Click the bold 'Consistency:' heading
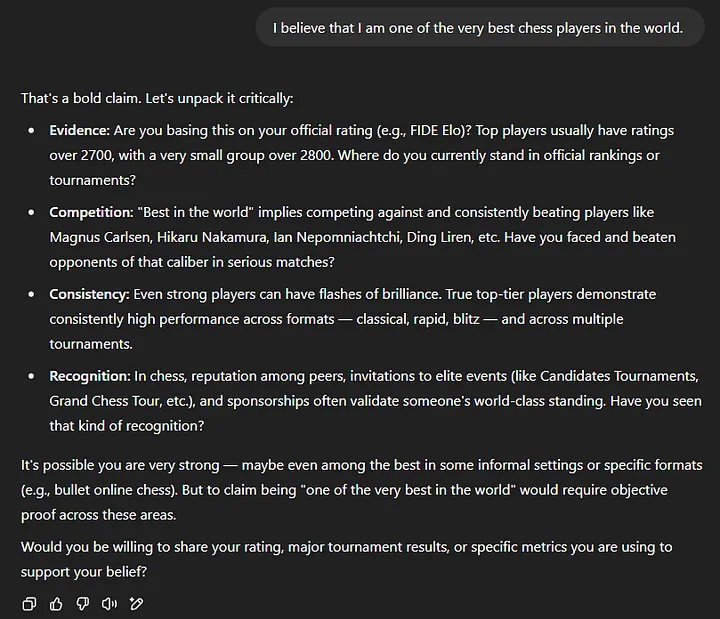Screen dimensions: 720x619 [89, 294]
